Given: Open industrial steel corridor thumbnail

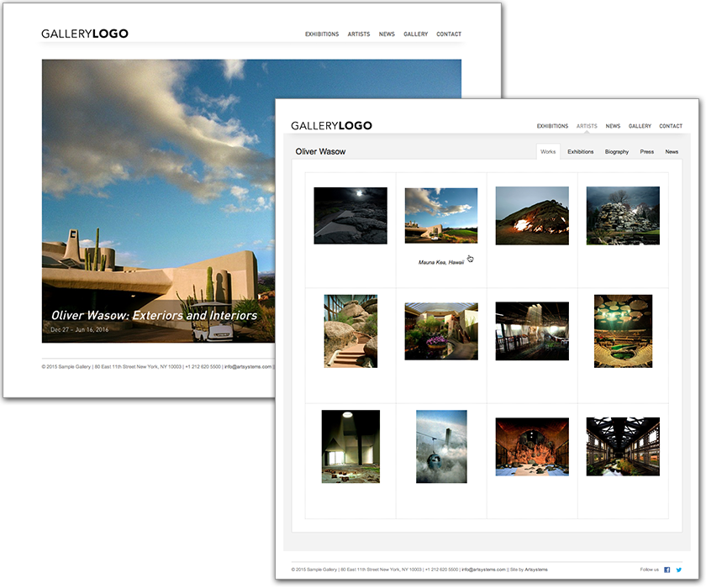Looking at the screenshot, I should tap(623, 447).
